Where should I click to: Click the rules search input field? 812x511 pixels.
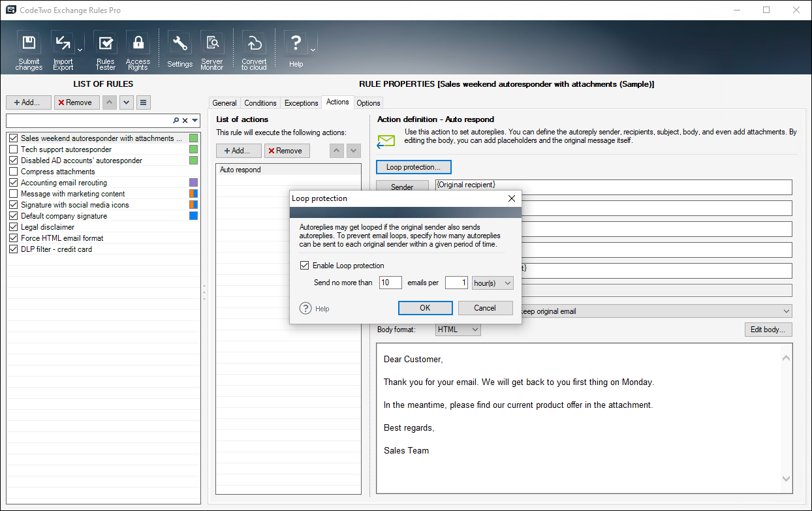coord(89,121)
